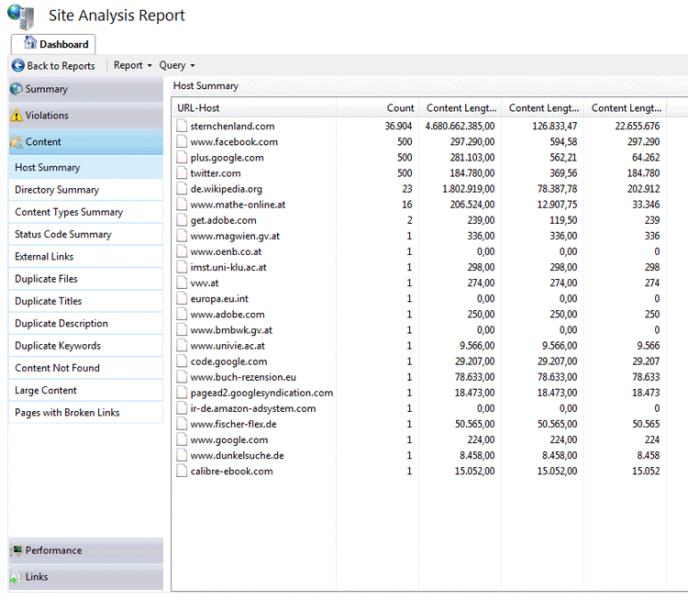
Task: Click the page icon beside plus.google.com
Action: click(x=182, y=157)
